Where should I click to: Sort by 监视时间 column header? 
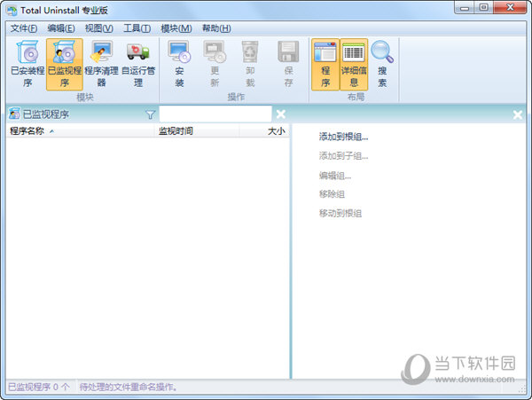(197, 131)
